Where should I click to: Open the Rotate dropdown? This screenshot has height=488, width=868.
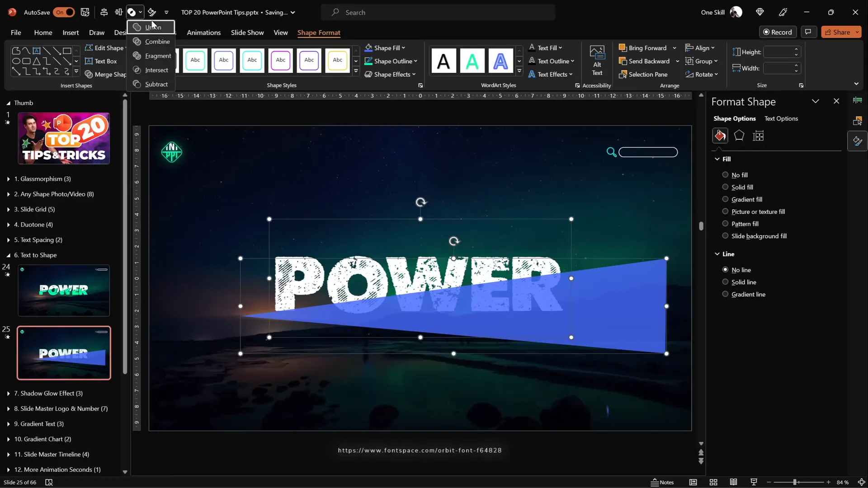tap(701, 75)
